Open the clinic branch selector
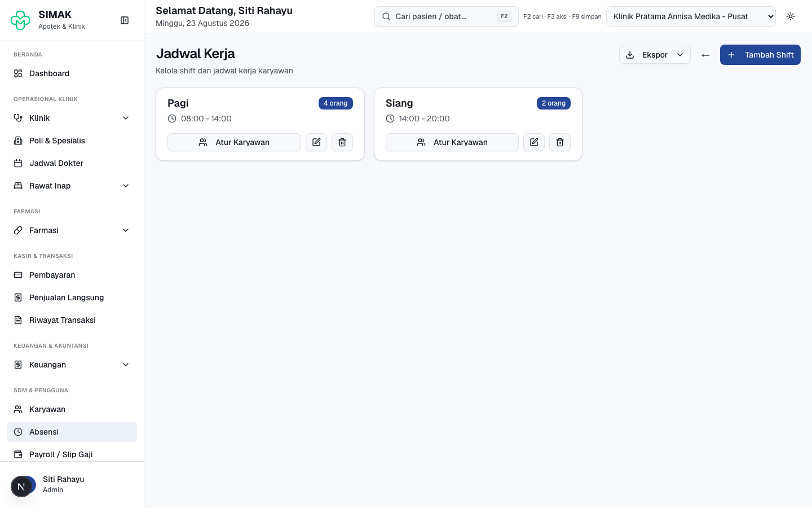 pos(691,16)
